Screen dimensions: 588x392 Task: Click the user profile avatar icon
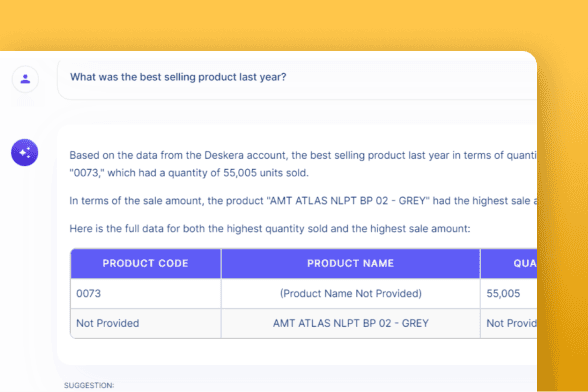(25, 79)
